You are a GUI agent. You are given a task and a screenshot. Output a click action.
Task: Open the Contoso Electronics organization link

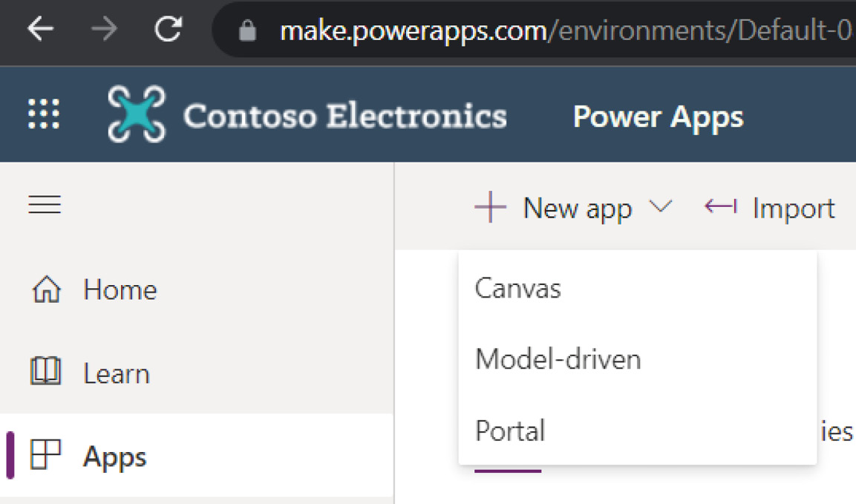[x=345, y=116]
